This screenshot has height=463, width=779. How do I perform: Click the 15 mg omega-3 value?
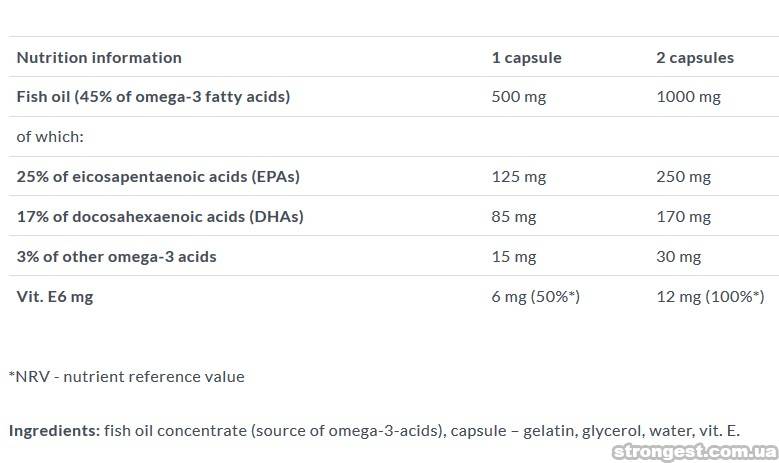tap(514, 256)
